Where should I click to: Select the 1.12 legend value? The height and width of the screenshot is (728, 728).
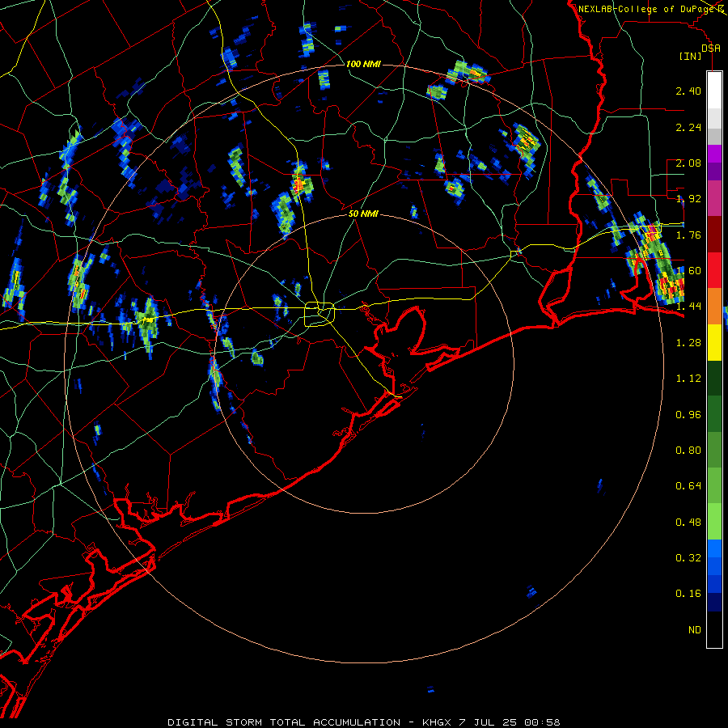click(688, 379)
